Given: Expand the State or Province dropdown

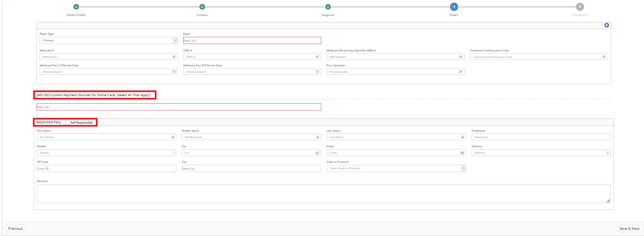Looking at the screenshot, I should [396, 168].
